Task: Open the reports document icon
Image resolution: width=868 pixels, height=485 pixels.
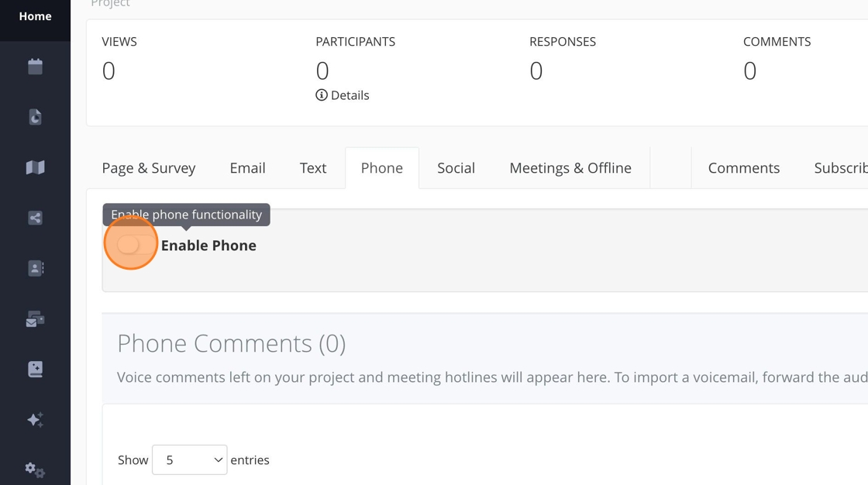Action: click(x=35, y=117)
